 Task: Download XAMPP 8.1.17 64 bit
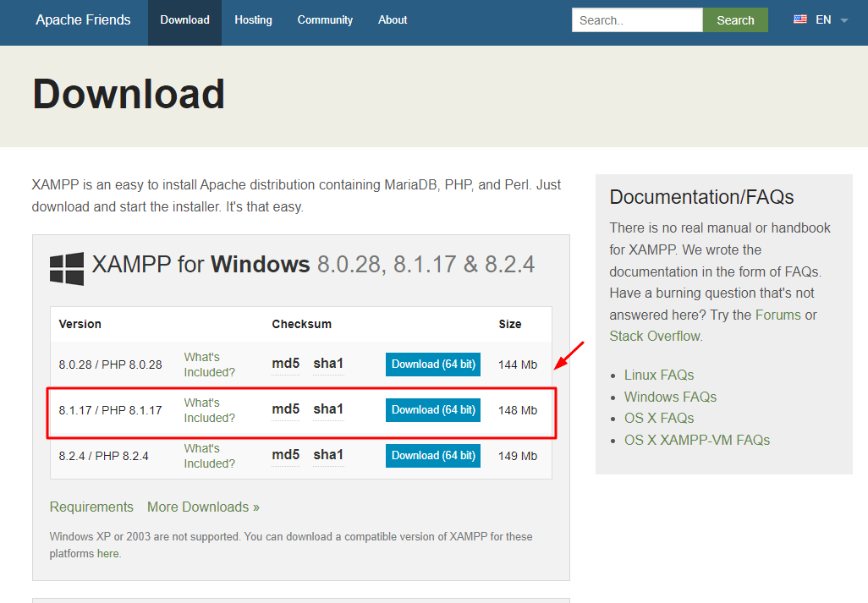[x=433, y=410]
